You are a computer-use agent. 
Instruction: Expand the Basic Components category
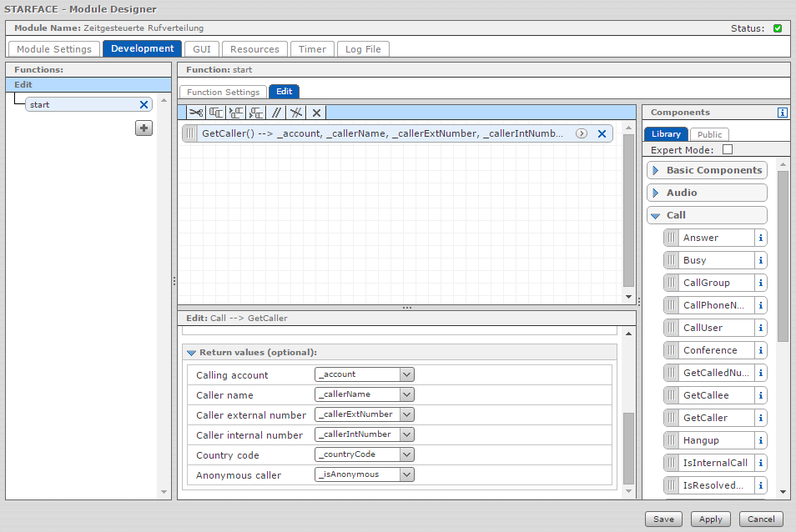707,170
